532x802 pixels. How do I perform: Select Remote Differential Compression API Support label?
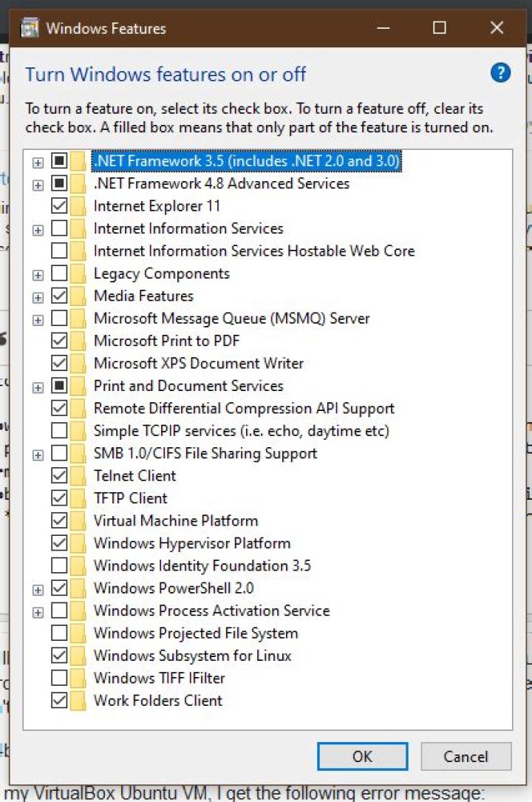244,408
